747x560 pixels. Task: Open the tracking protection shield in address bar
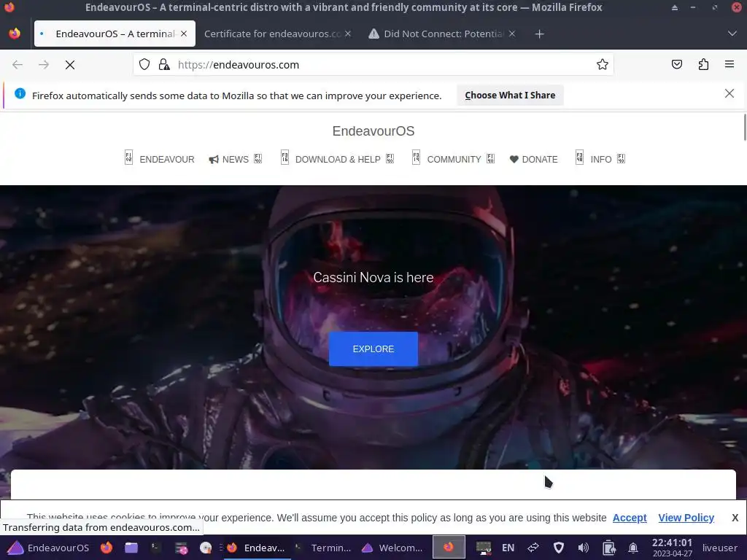tap(144, 64)
